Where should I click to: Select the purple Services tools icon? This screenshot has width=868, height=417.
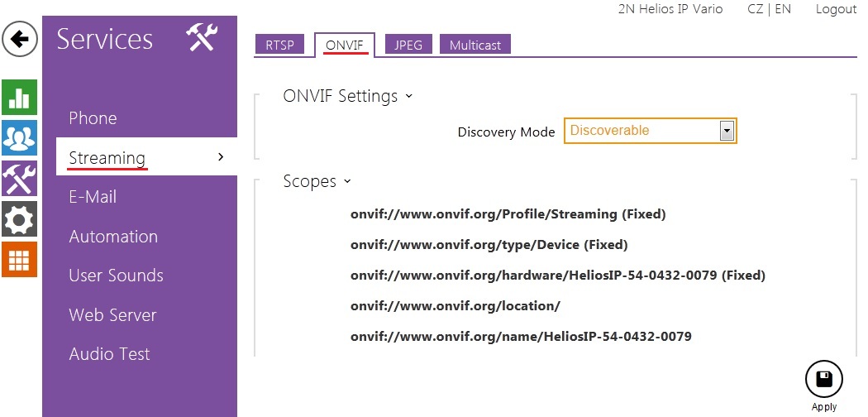(x=19, y=179)
